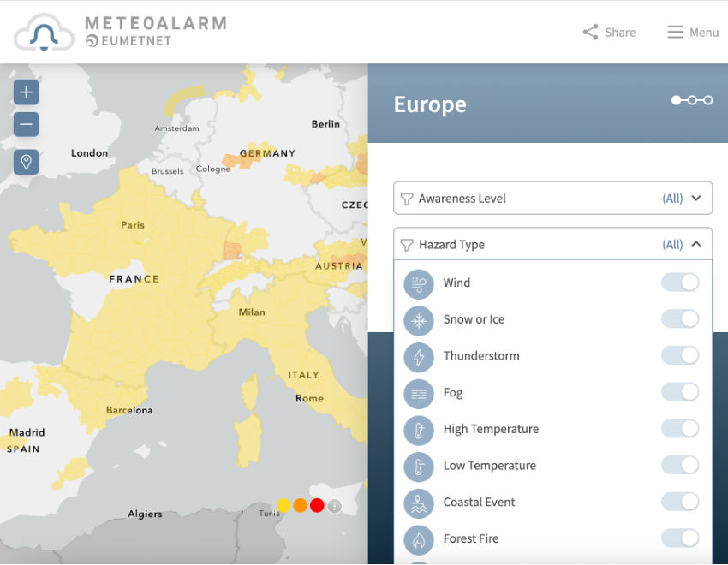Image resolution: width=728 pixels, height=565 pixels.
Task: Click the Hazard Type filter funnel icon
Action: coord(407,245)
